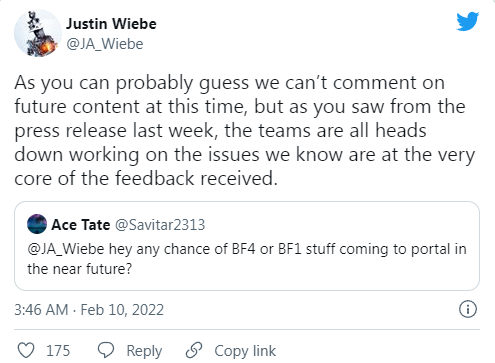Open the @Savitar2313 handle
This screenshot has width=495, height=363.
coord(160,225)
